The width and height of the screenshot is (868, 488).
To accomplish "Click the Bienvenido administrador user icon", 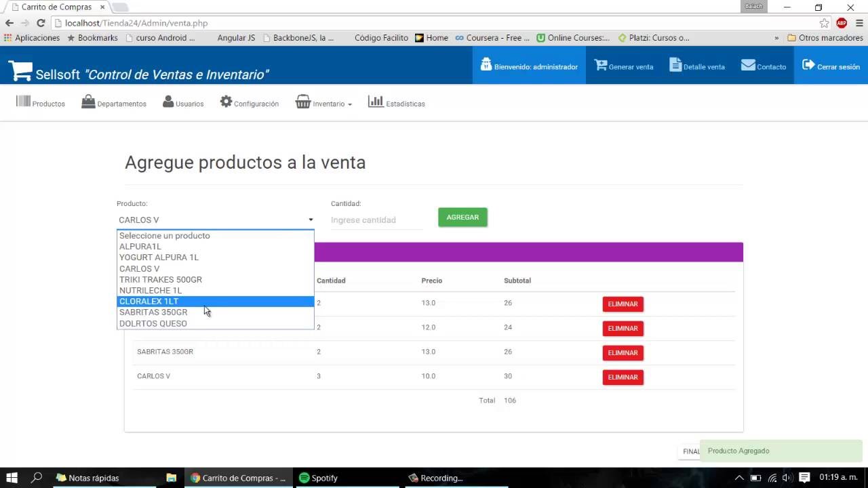I will pos(486,64).
